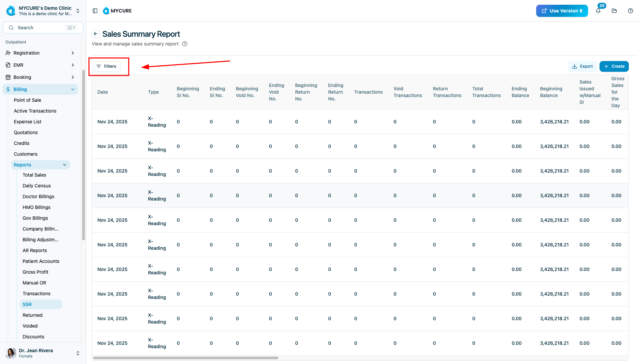Open the Filters button
Screen dimensions: 642x364
[x=106, y=66]
